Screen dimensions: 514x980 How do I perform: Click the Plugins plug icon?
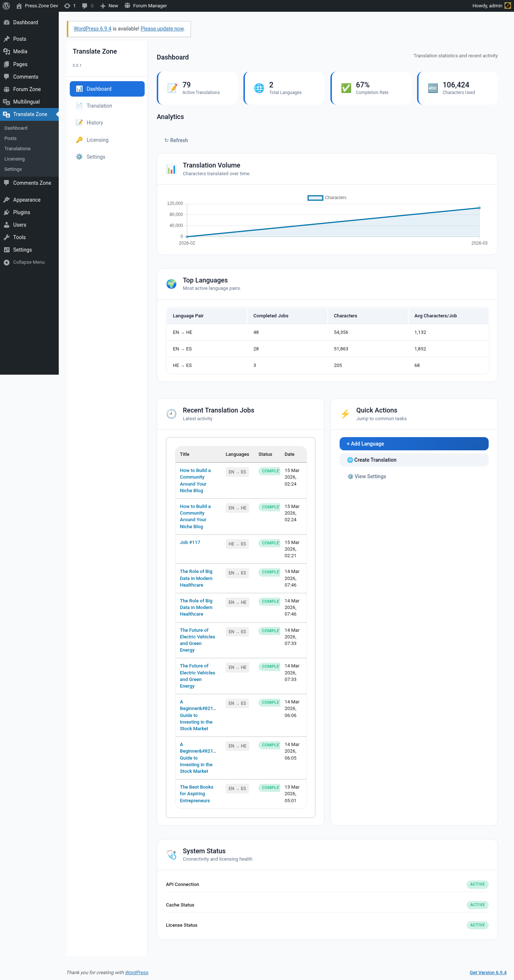click(x=7, y=212)
